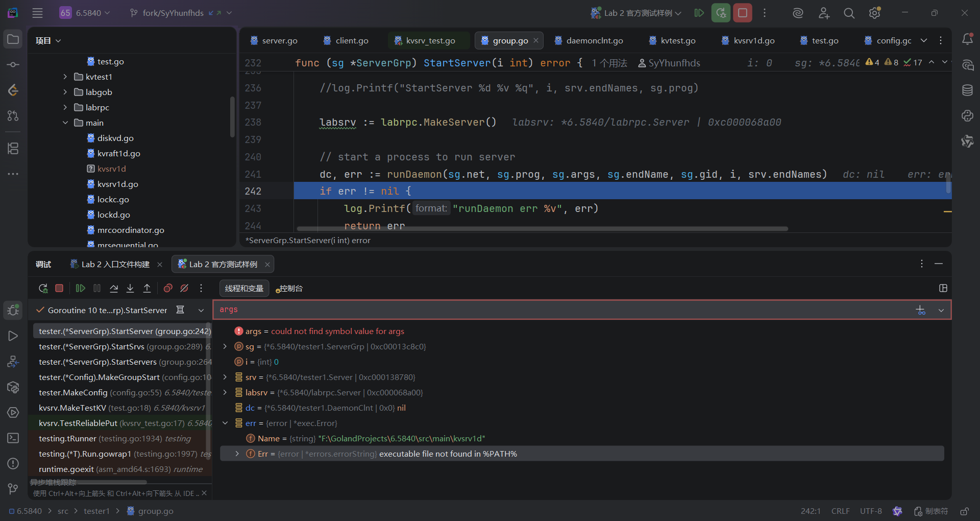This screenshot has height=521, width=980.
Task: Click Step Out debug icon
Action: pyautogui.click(x=147, y=289)
